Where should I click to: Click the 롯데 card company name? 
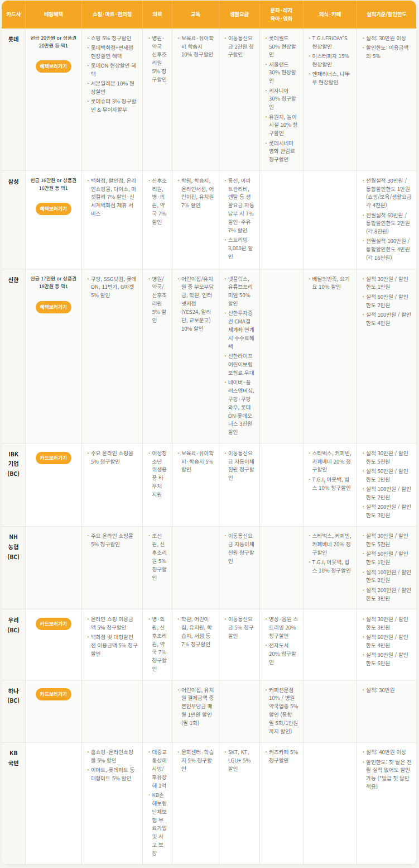tap(13, 39)
